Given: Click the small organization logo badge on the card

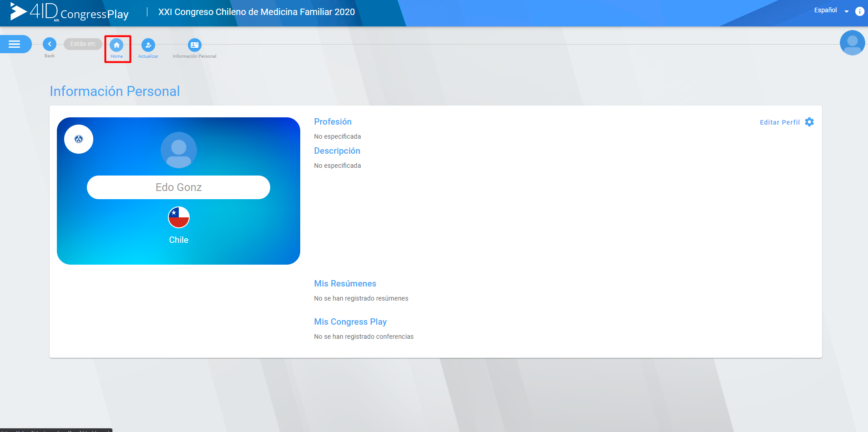Looking at the screenshot, I should pos(79,139).
